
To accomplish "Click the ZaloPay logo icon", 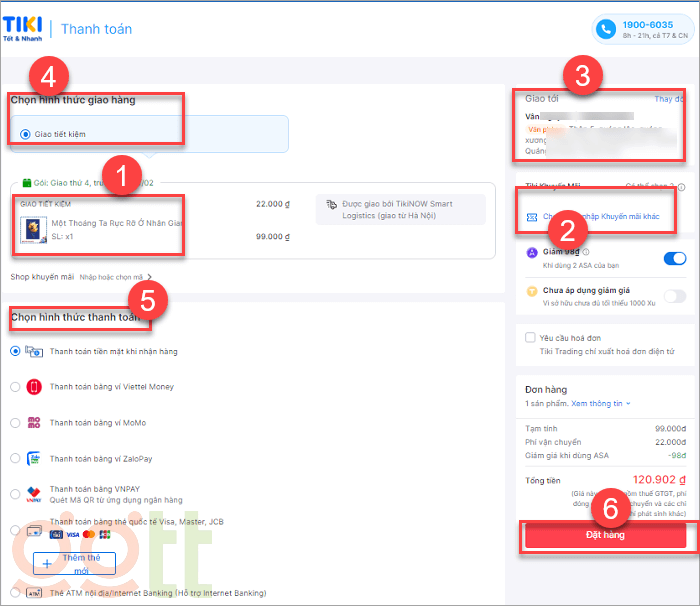I will (x=34, y=458).
